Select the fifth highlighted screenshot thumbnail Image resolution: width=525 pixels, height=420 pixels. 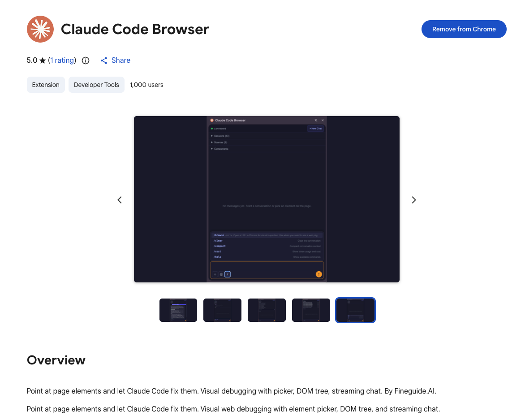tap(355, 310)
